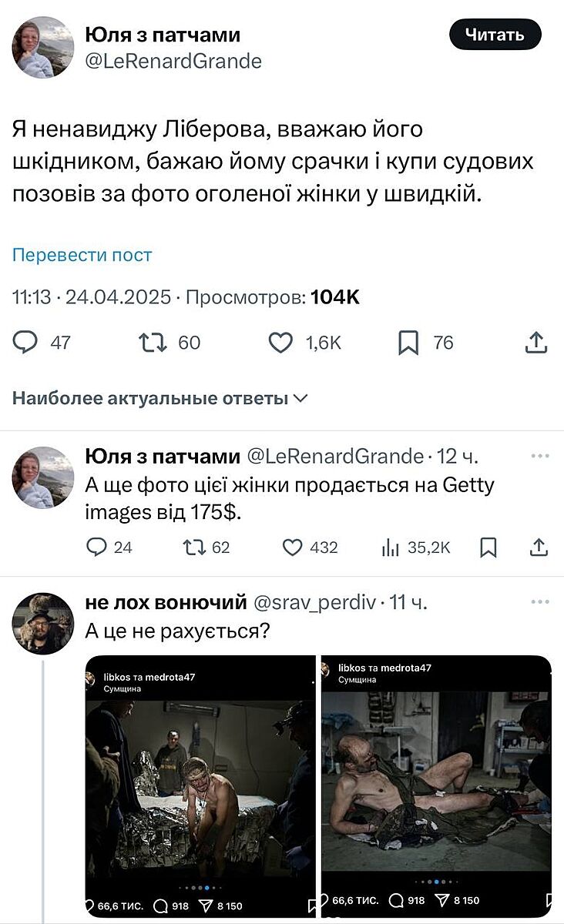Bookmark the Getty images reply
The image size is (564, 924).
pos(488,547)
